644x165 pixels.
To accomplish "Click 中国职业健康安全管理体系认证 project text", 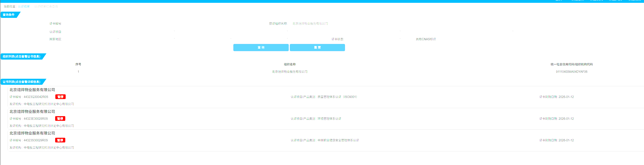I will click(x=338, y=140).
